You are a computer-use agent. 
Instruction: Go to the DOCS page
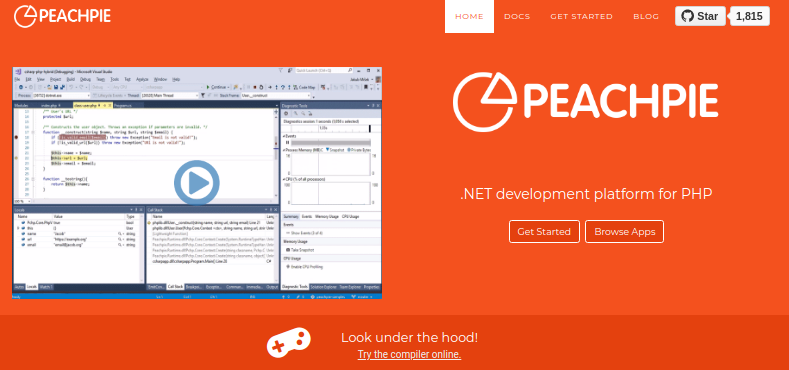click(517, 17)
